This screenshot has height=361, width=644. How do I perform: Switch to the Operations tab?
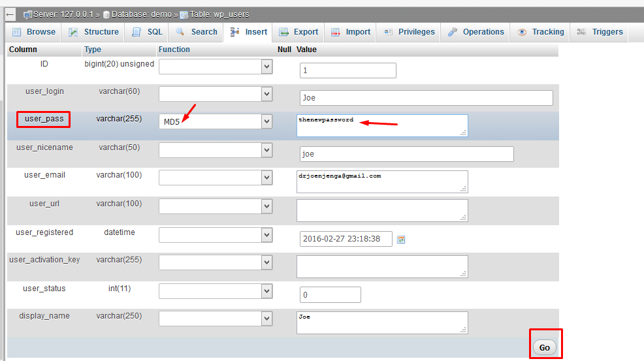coord(475,32)
